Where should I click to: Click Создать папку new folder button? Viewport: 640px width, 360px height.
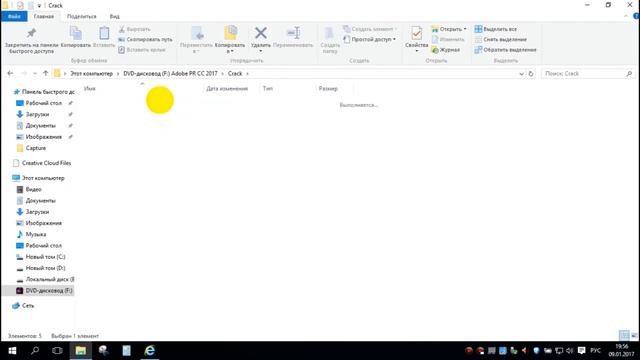pyautogui.click(x=330, y=40)
